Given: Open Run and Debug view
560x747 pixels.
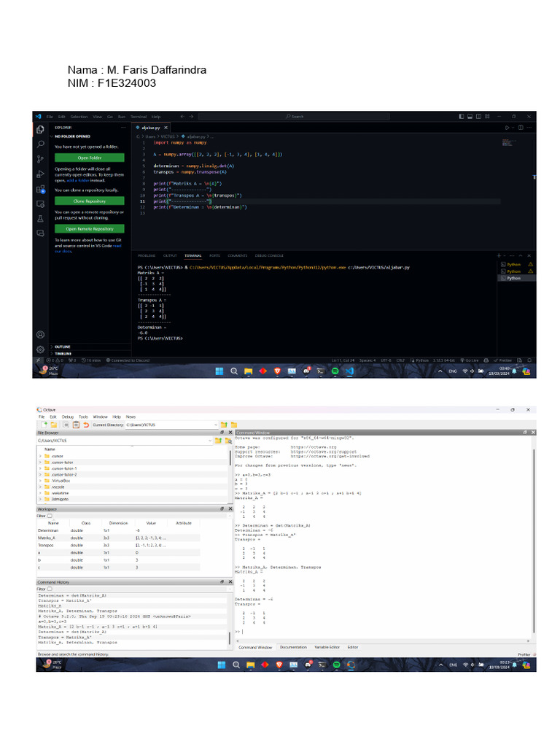Looking at the screenshot, I should tap(41, 174).
